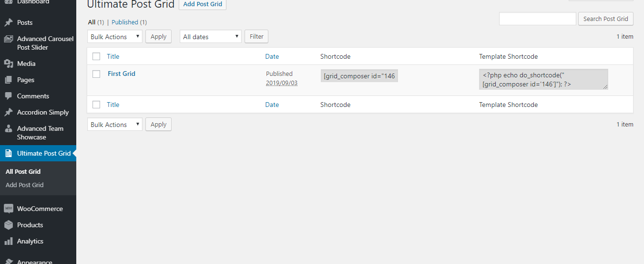Open the WooCommerce icon
Viewport: 644px width, 264px height.
pos(8,209)
